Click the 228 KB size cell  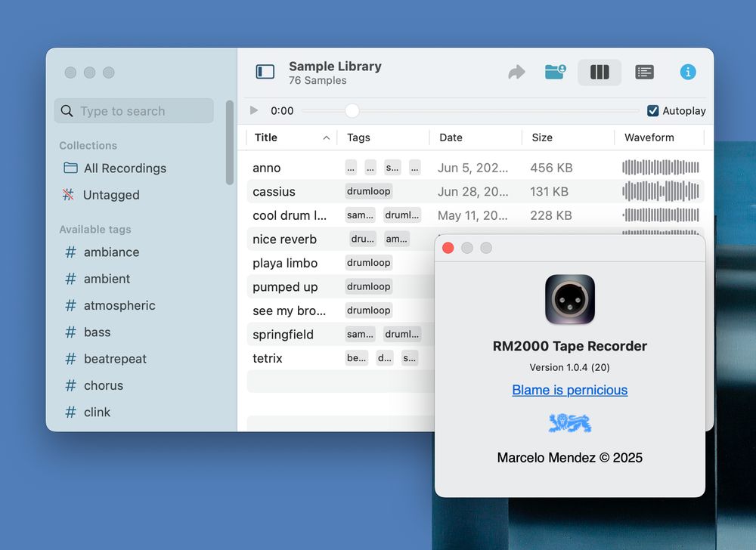tap(551, 215)
